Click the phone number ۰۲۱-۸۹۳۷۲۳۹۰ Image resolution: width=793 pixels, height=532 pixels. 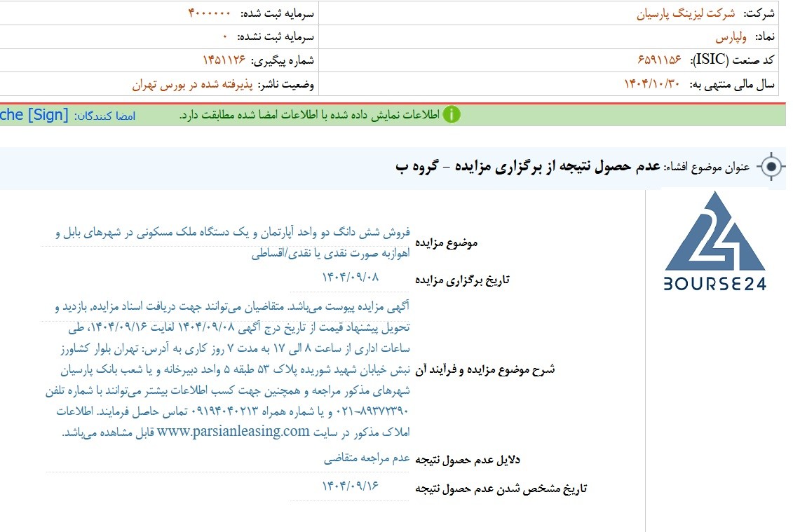(x=372, y=411)
